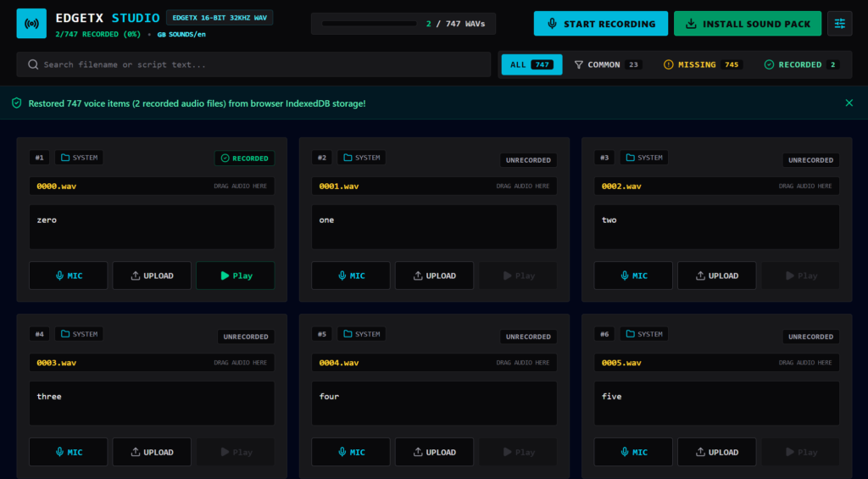Switch to the COMMON 23 filter tab
This screenshot has width=868, height=479.
[x=609, y=64]
